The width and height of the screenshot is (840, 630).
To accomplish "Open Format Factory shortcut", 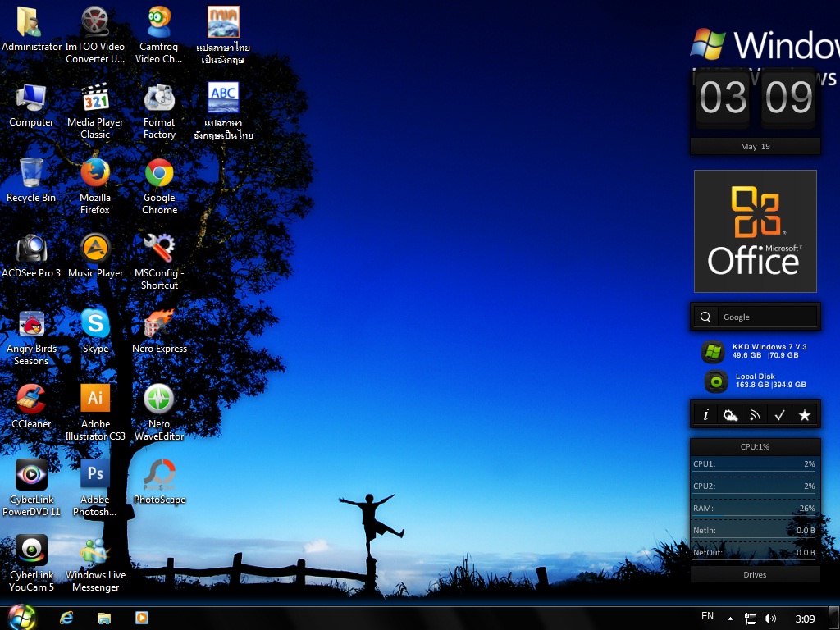I will click(x=158, y=98).
